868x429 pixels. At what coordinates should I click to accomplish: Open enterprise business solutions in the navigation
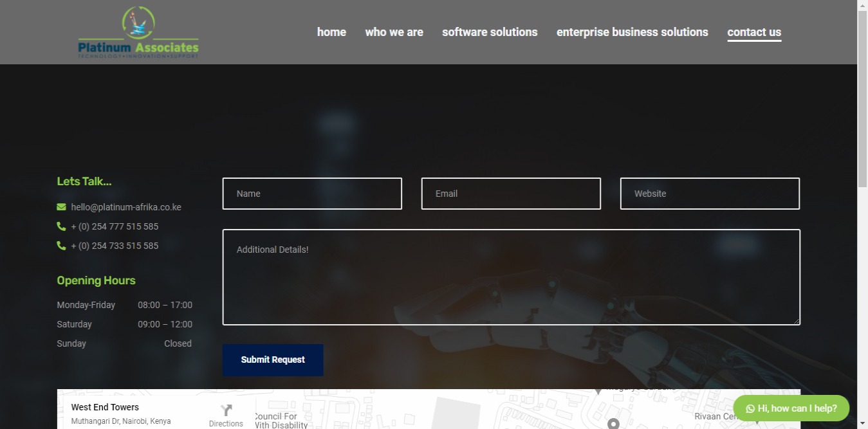click(632, 32)
